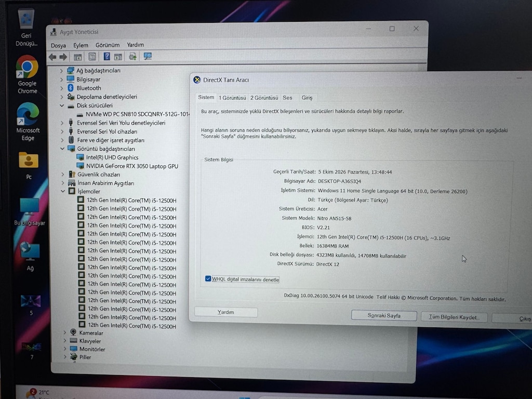Open the Eylem menu
Screen dimensions: 532x399
[x=81, y=45]
